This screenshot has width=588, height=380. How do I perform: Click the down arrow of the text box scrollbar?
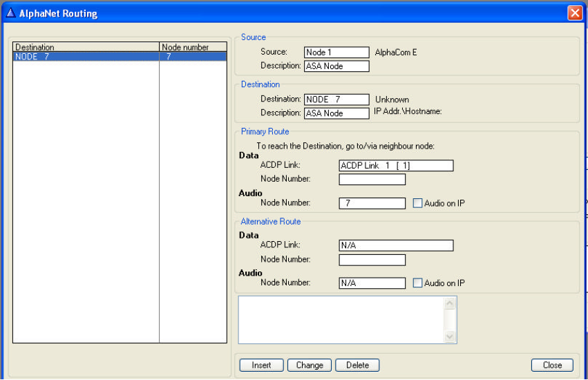[x=451, y=336]
